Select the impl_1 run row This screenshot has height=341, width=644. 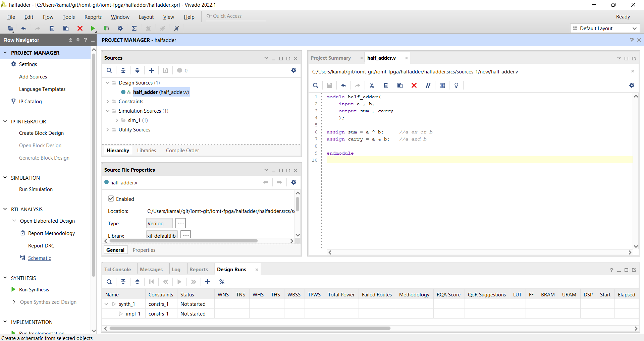pos(371,314)
